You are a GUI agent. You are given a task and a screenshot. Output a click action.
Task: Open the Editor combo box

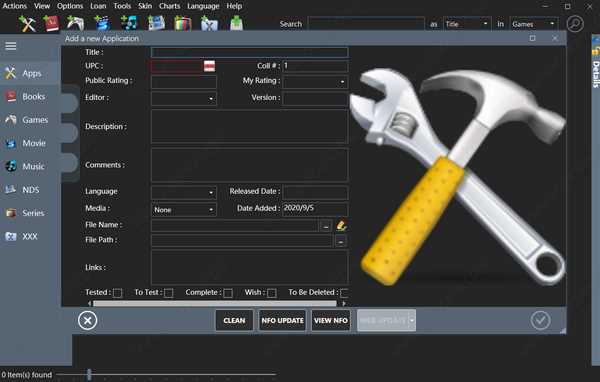(x=184, y=98)
